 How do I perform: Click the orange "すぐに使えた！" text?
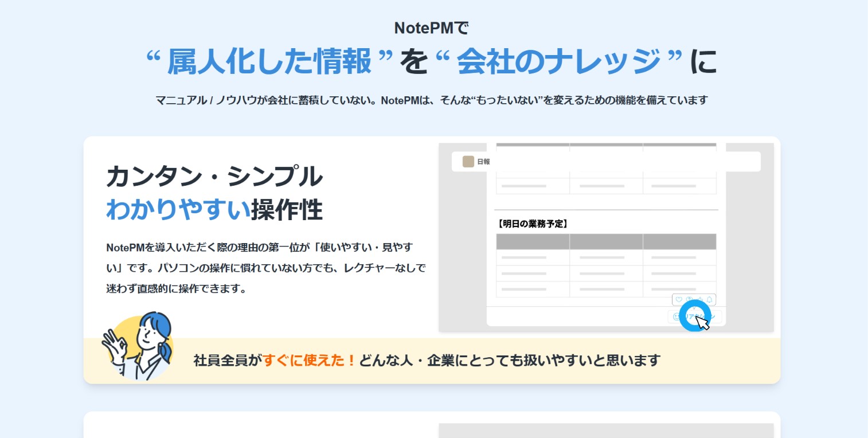point(310,361)
